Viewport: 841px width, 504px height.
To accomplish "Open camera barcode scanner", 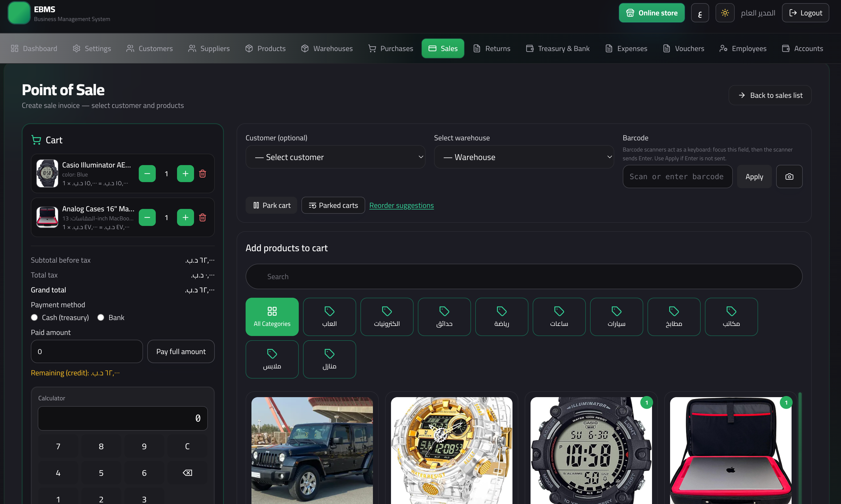I will [789, 177].
